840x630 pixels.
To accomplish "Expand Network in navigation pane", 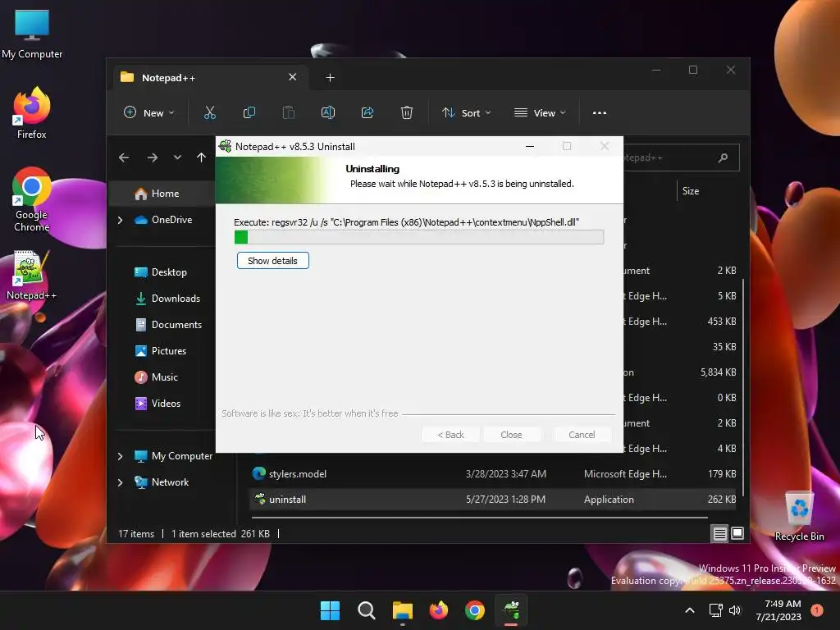I will pos(120,482).
